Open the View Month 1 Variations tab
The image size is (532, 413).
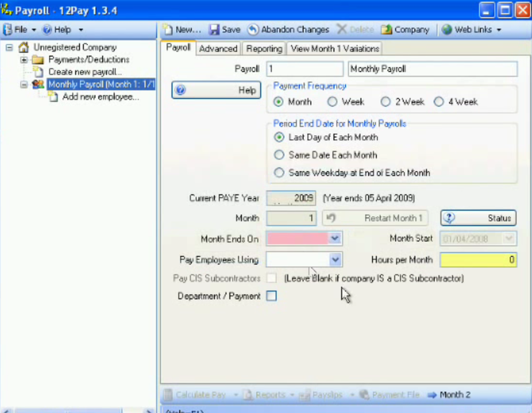(335, 49)
